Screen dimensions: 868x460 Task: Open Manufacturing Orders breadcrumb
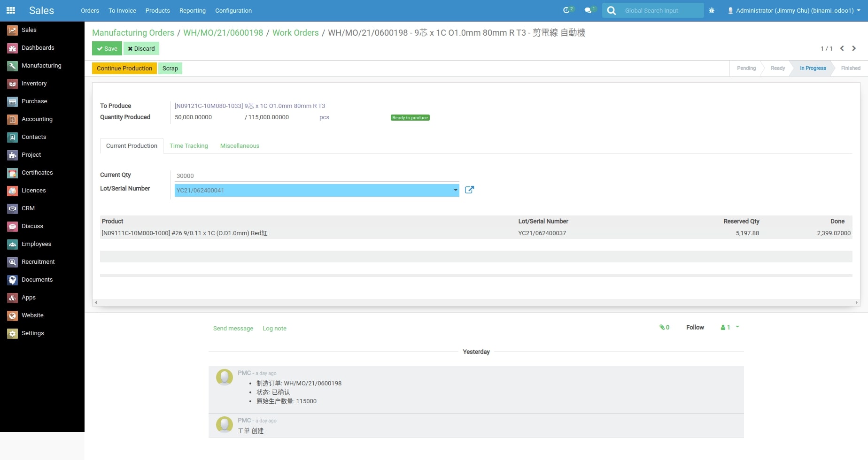click(133, 32)
